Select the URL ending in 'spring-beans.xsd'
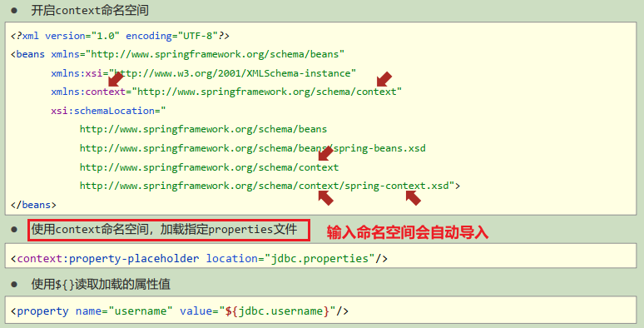This screenshot has width=644, height=328. pos(253,148)
